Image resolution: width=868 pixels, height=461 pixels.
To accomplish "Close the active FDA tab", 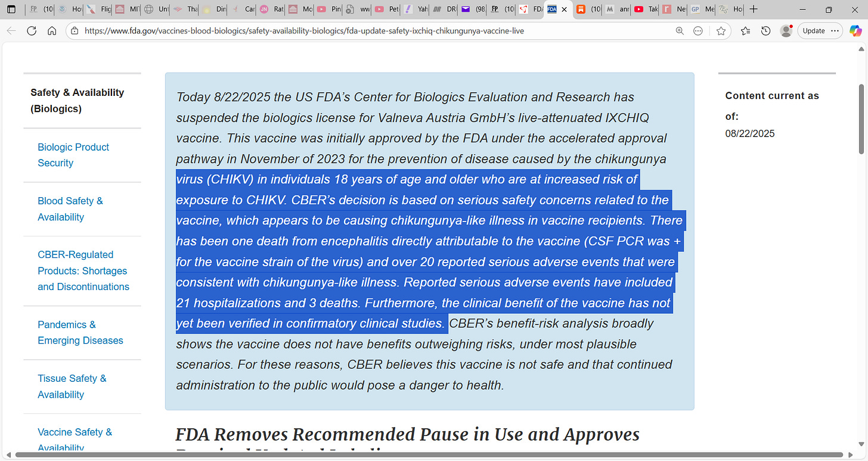I will coord(564,10).
